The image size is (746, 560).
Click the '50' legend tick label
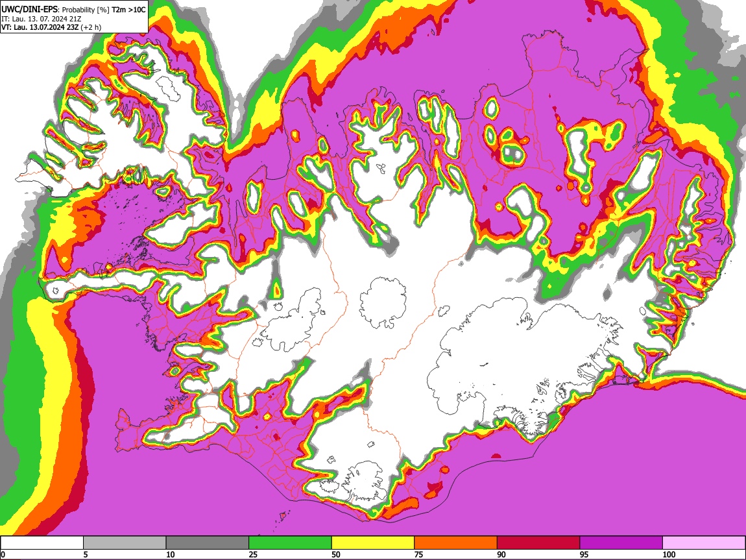[x=336, y=554]
